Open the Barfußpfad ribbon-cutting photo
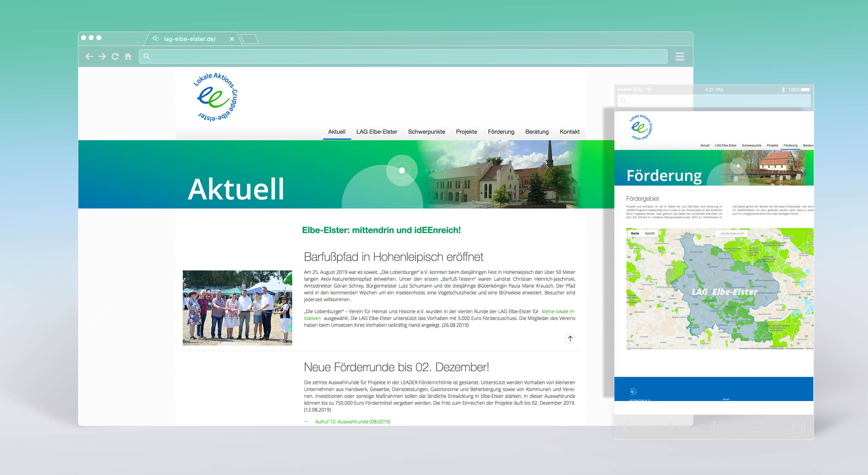 (x=237, y=308)
